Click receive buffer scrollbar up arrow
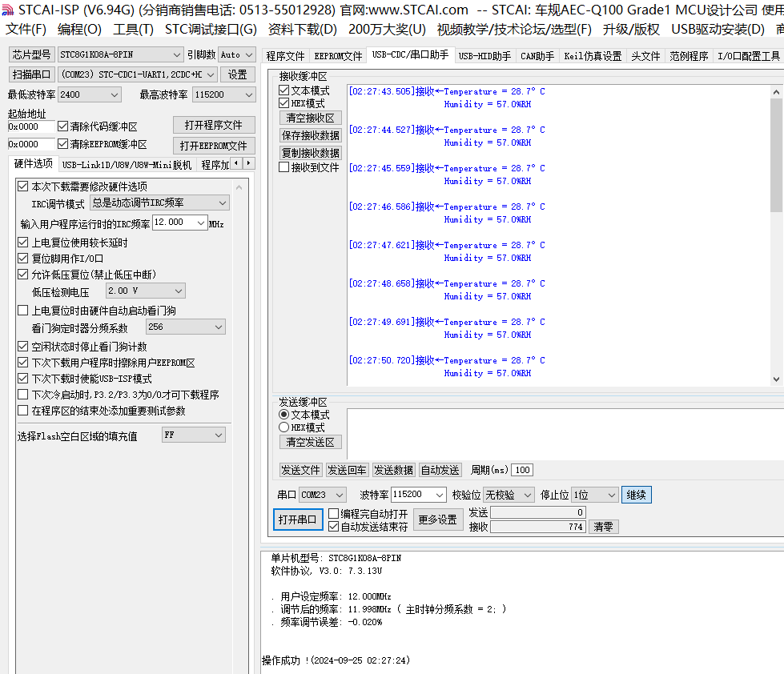784x674 pixels. click(776, 90)
